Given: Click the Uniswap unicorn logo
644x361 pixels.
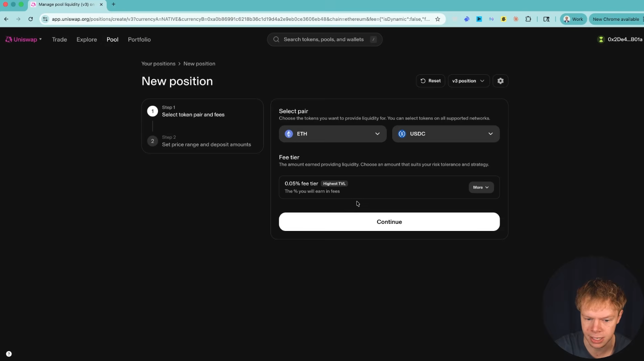Looking at the screenshot, I should coord(9,39).
